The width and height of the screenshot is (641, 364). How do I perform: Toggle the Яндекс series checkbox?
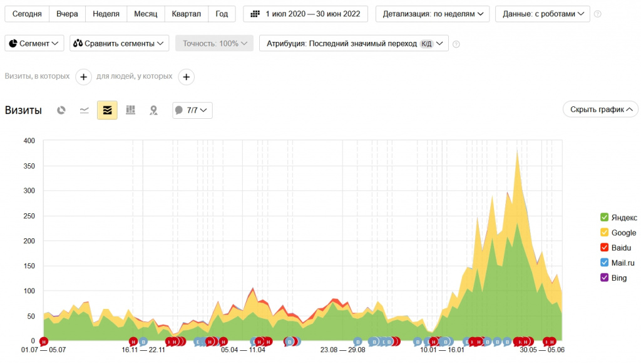tap(604, 218)
